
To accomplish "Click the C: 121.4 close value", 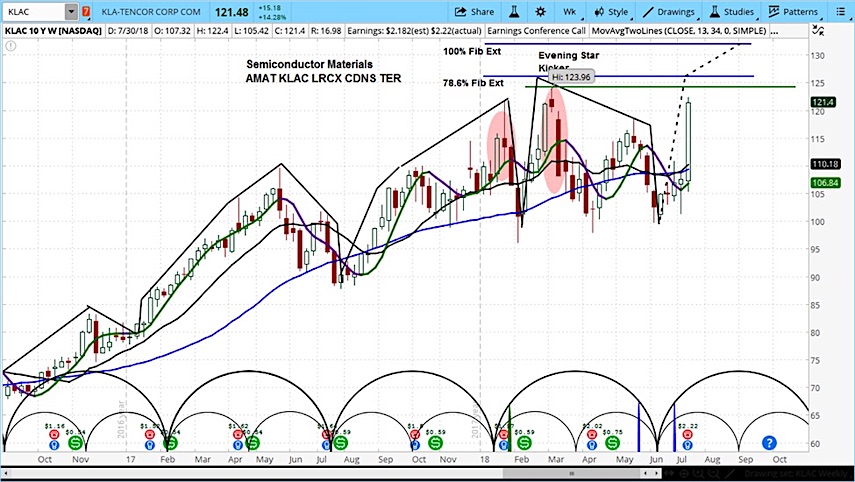I will point(290,31).
